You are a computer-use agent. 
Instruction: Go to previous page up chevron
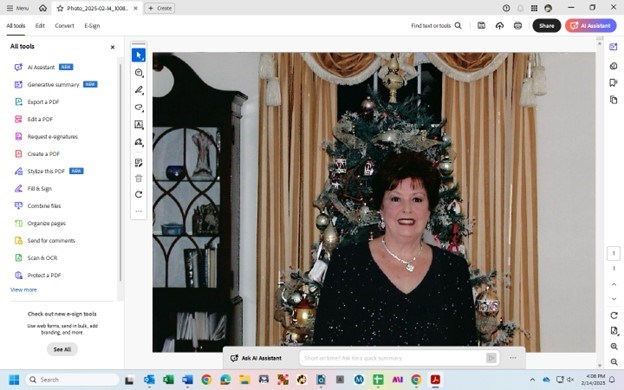(x=614, y=284)
